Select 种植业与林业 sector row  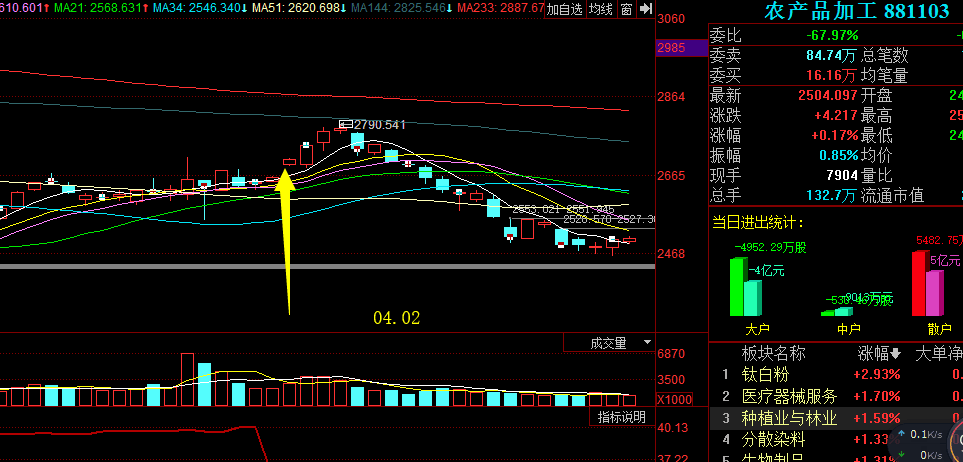click(789, 418)
